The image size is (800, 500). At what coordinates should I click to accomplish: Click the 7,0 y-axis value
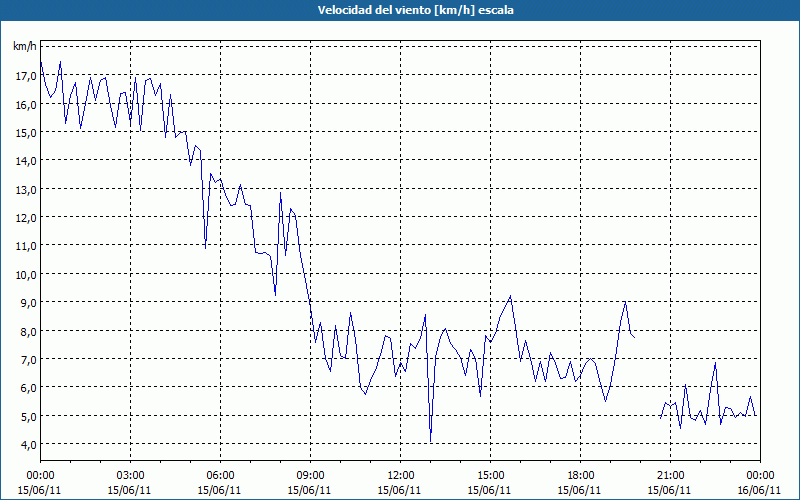coord(28,360)
